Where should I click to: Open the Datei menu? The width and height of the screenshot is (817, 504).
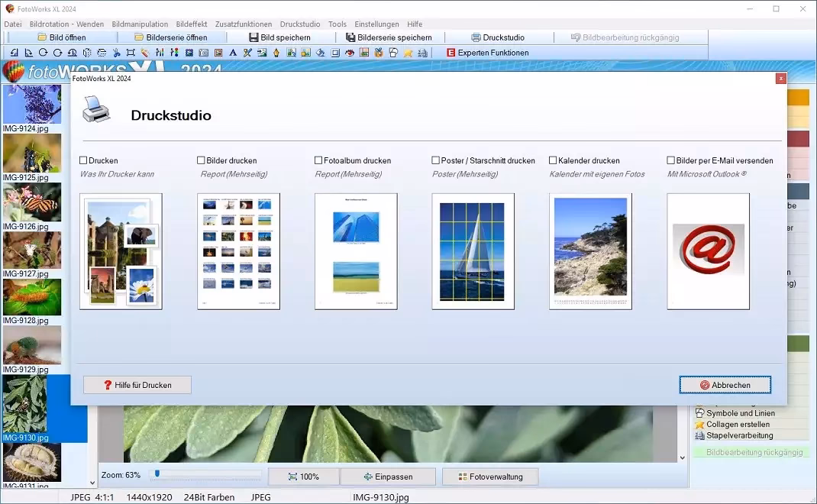coord(13,24)
